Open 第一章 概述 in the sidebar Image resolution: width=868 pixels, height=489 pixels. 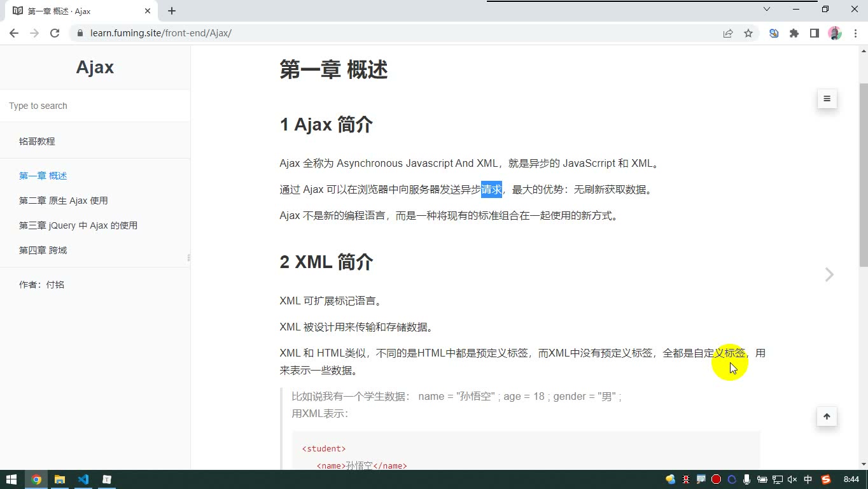pyautogui.click(x=43, y=176)
